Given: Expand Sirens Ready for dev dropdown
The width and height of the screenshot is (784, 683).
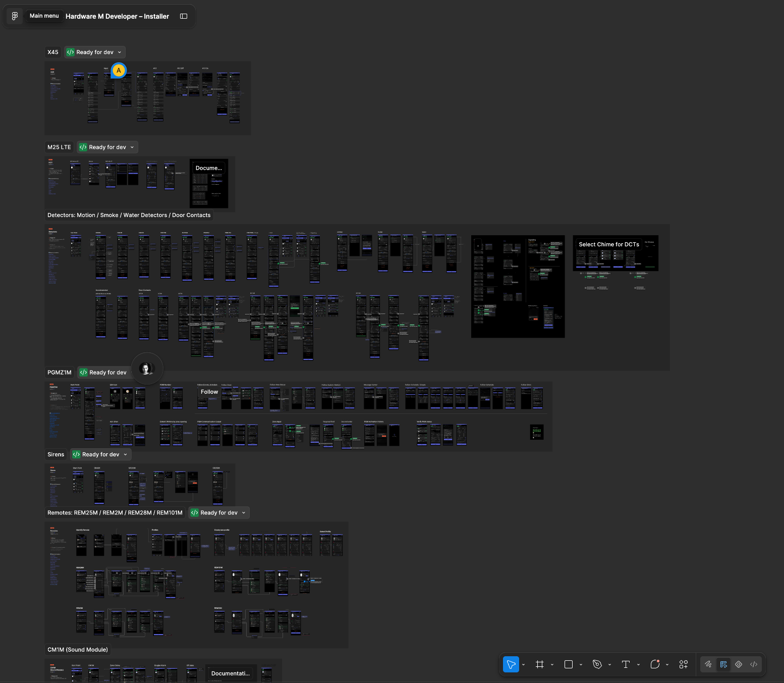Looking at the screenshot, I should 101,454.
